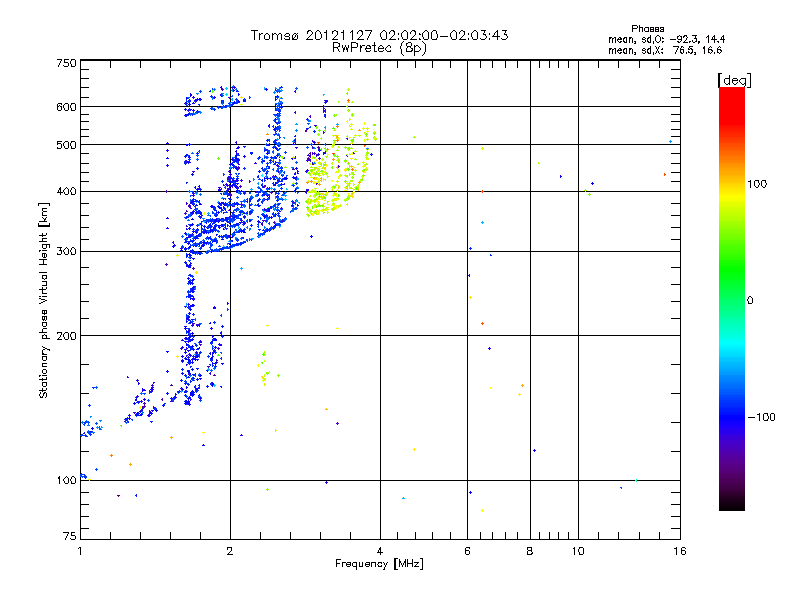The height and width of the screenshot is (600, 800).
Task: Click 'Stationary phase Virtual Height [km]' axis label
Action: point(43,300)
